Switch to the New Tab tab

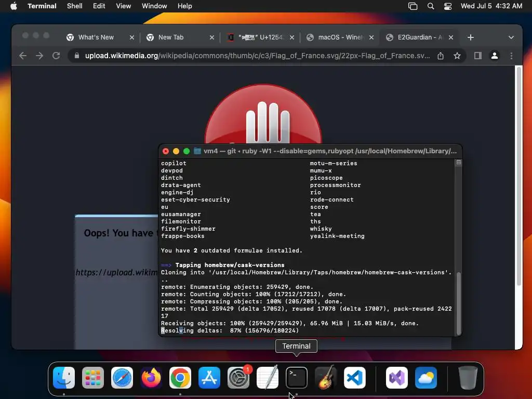(171, 37)
